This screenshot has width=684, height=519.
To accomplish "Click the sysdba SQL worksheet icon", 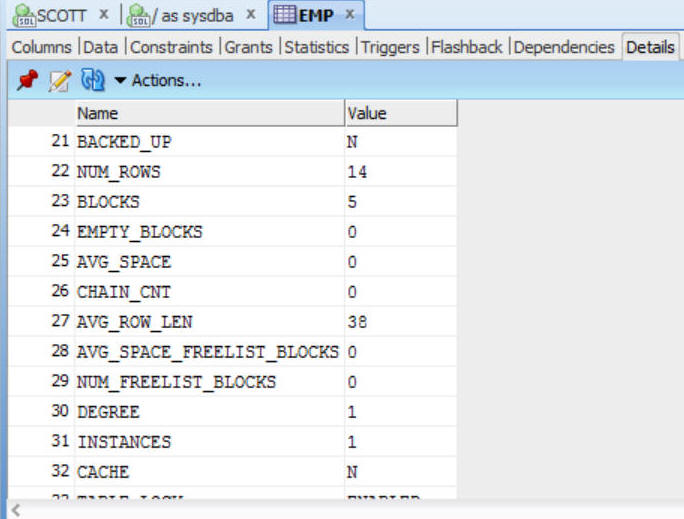I will click(139, 16).
